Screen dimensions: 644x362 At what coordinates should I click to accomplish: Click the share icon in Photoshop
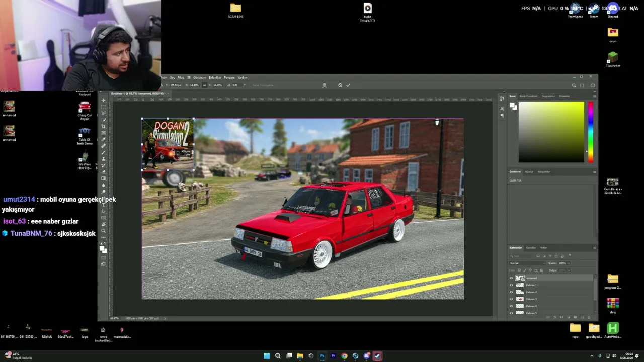click(x=593, y=85)
